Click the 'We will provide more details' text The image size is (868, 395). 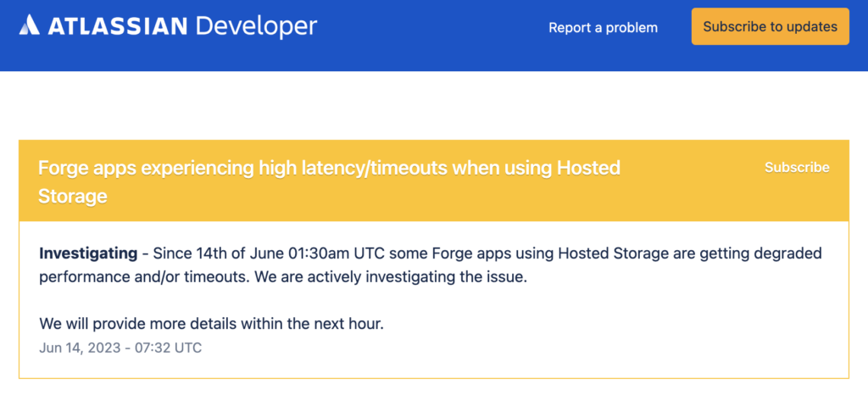(x=211, y=324)
